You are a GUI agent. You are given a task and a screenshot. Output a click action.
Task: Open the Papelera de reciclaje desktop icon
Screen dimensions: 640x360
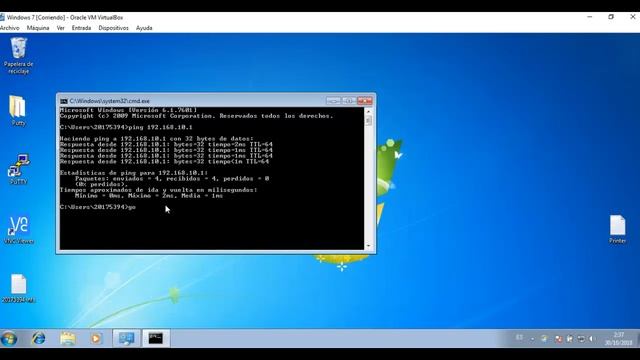tap(18, 56)
